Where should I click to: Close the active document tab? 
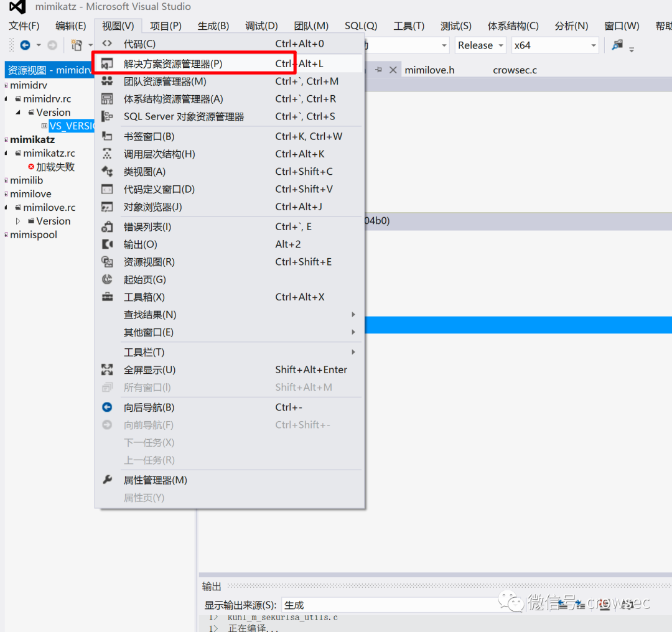click(393, 70)
